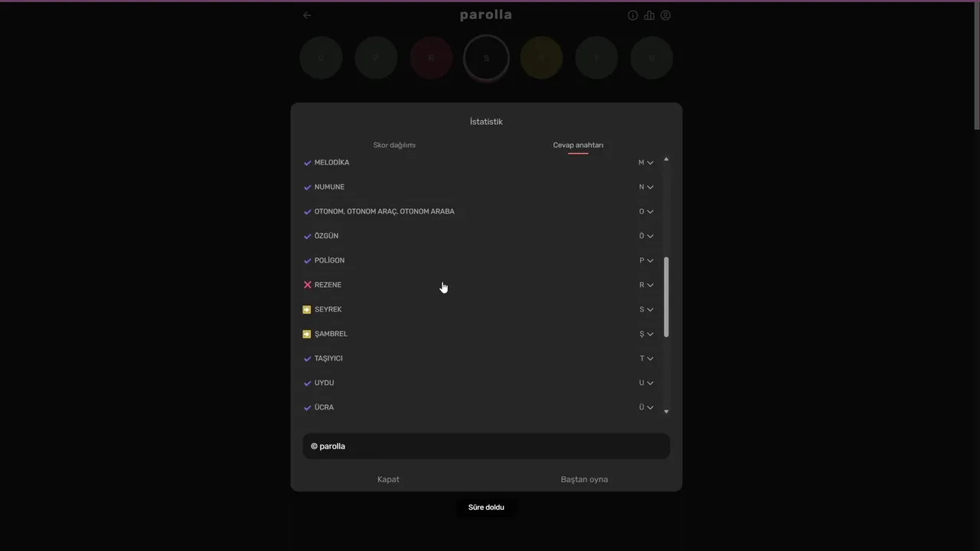Screen dimensions: 980x551
Task: Select the Ö letter circle
Action: (321, 57)
